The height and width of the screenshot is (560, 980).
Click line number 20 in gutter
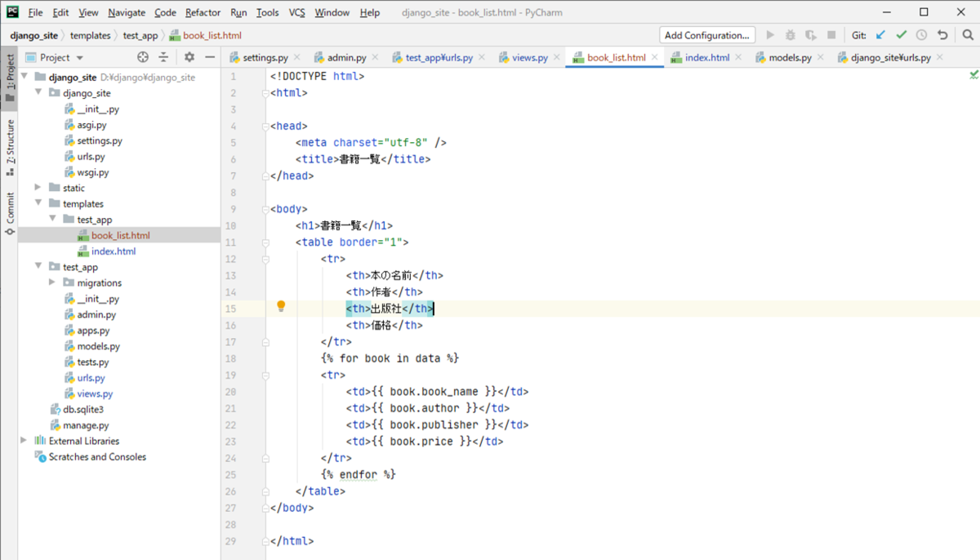coord(230,392)
